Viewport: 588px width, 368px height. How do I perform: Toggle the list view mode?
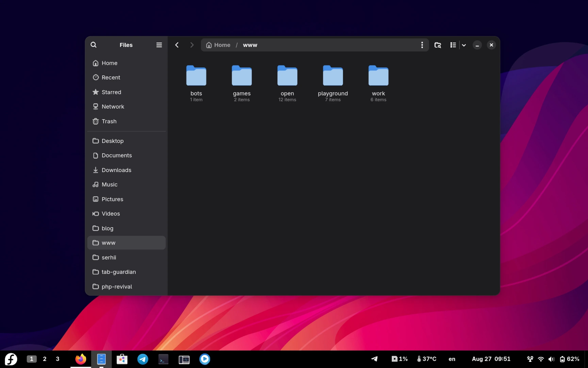pyautogui.click(x=453, y=45)
